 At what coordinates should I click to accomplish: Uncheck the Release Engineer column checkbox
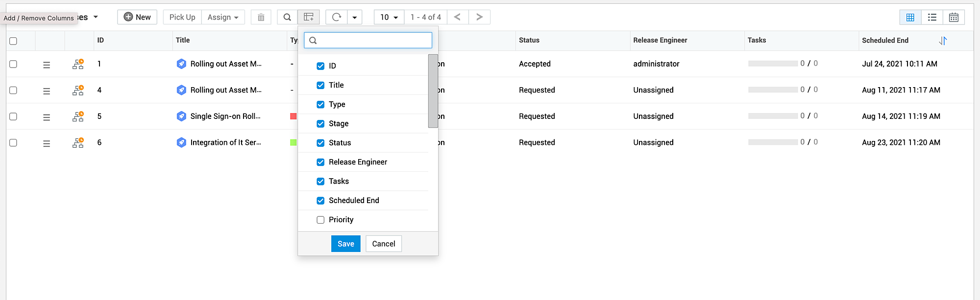click(x=320, y=162)
